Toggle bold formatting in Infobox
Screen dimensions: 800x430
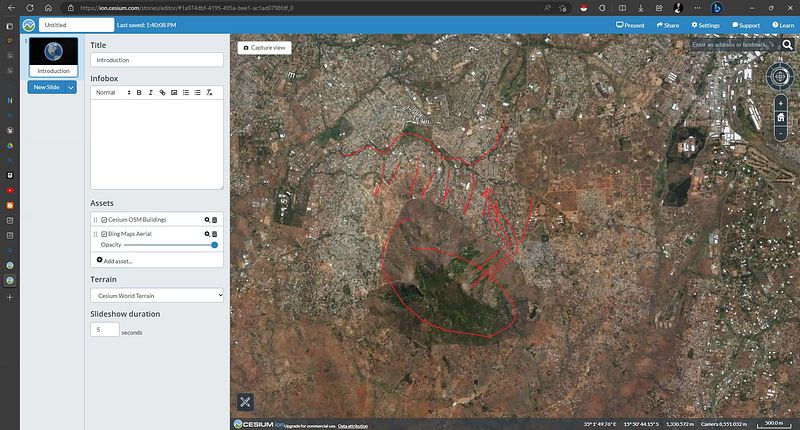pos(138,93)
